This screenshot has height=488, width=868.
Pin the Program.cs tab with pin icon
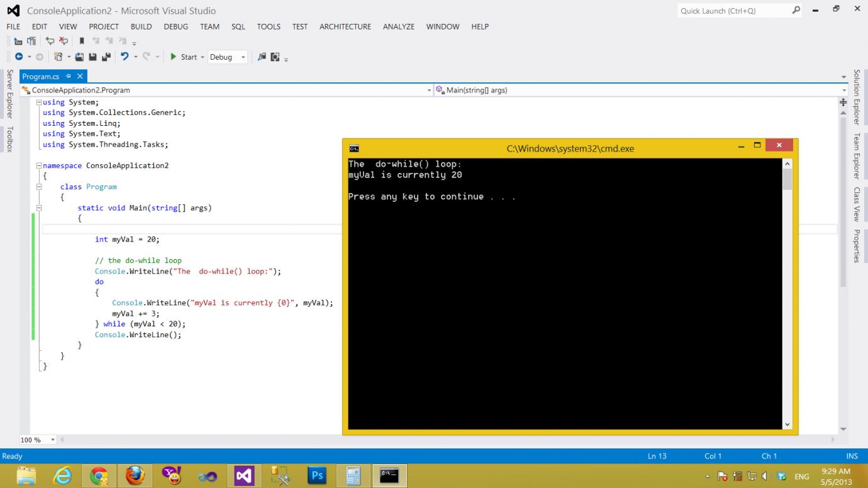pos(69,76)
